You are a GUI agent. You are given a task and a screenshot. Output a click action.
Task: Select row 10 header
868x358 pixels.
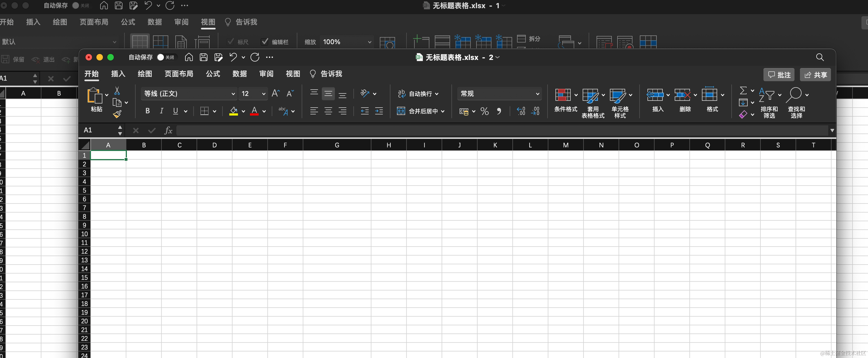point(84,234)
